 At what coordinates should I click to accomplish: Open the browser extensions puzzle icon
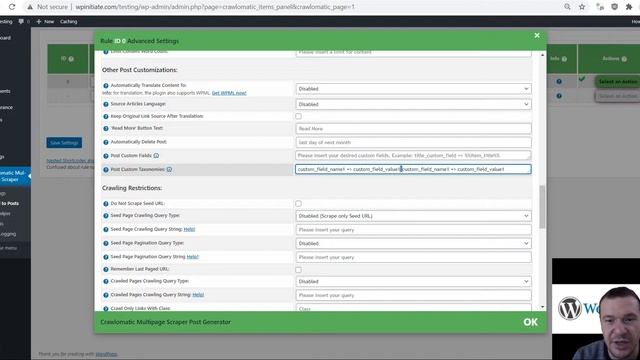[x=629, y=7]
